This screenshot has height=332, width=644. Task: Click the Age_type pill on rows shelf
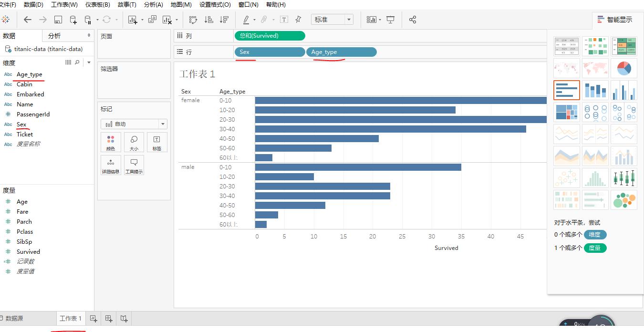[x=342, y=52]
